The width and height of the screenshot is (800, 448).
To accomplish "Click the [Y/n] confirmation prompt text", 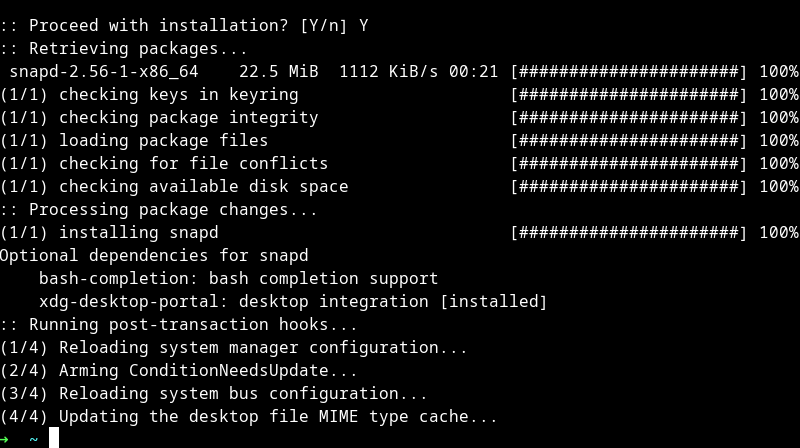I will click(x=323, y=26).
